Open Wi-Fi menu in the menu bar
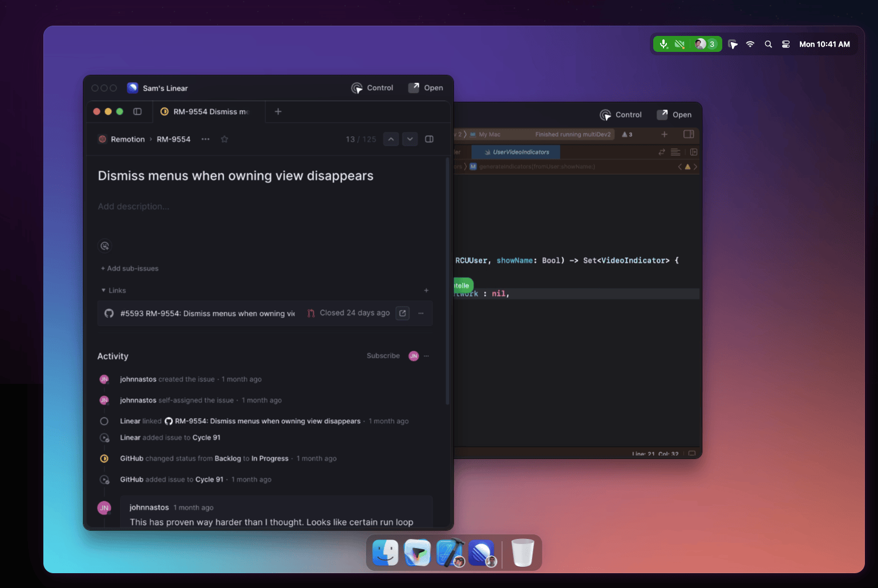The image size is (878, 588). 750,44
